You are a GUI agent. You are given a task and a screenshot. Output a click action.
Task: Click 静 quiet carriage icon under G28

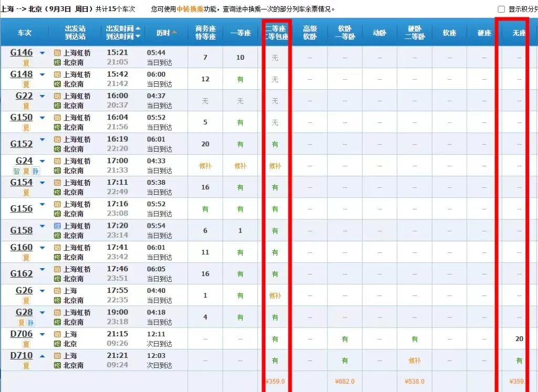31,323
